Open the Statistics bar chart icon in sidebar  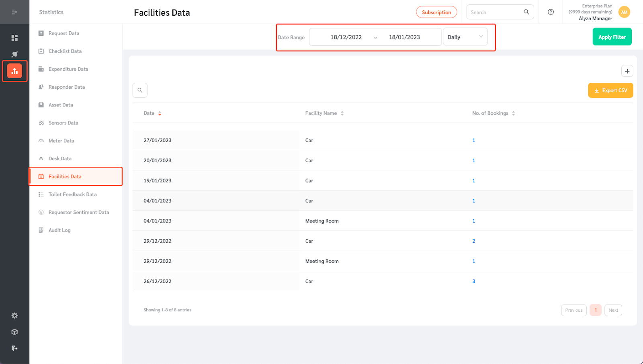click(x=14, y=71)
